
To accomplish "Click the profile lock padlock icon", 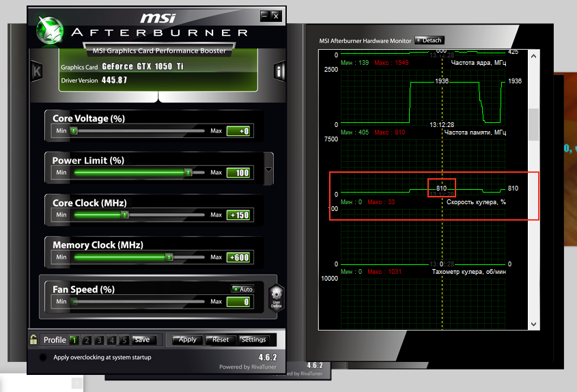I will pyautogui.click(x=33, y=339).
